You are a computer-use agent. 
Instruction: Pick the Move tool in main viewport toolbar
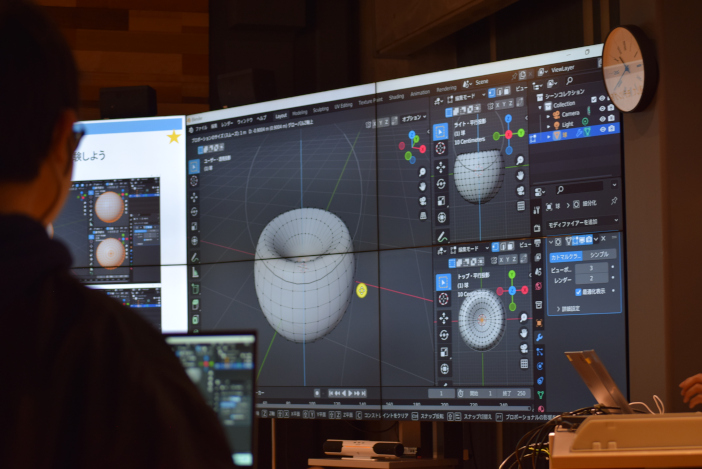click(194, 197)
